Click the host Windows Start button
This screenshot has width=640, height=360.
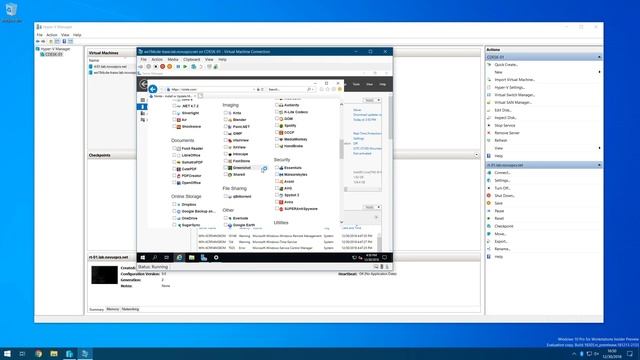(x=7, y=353)
